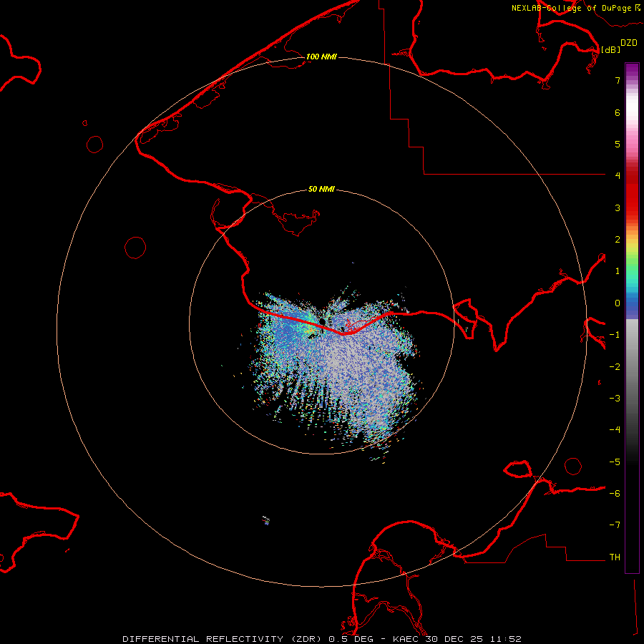Click the TH threshold label on scale

(x=615, y=557)
